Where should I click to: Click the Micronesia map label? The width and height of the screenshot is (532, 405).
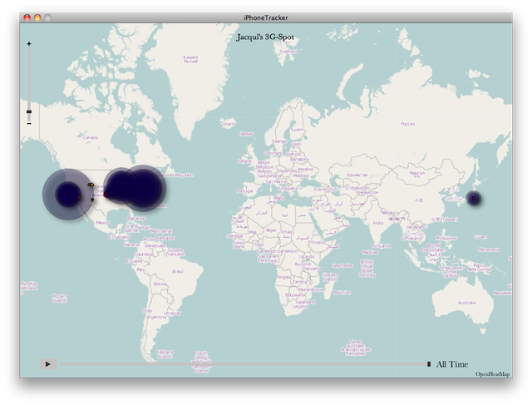[489, 249]
